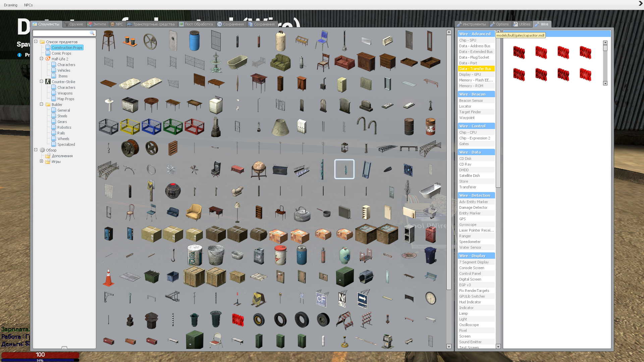
Task: Select Robotics in Builder list
Action: point(64,127)
